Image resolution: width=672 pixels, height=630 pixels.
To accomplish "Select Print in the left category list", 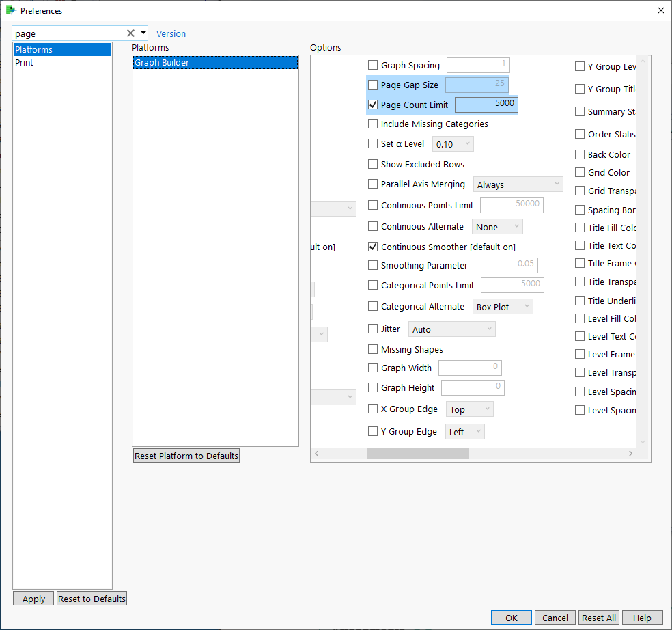I will pyautogui.click(x=24, y=62).
